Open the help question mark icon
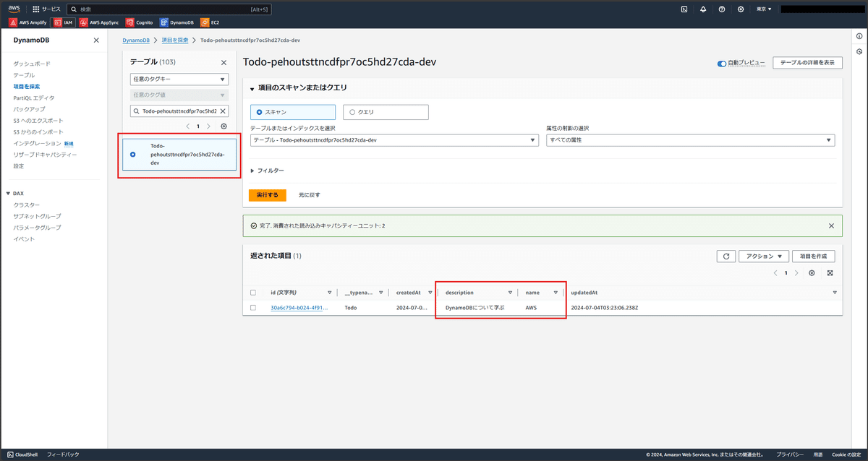Screen dimensions: 868x461 coord(722,9)
